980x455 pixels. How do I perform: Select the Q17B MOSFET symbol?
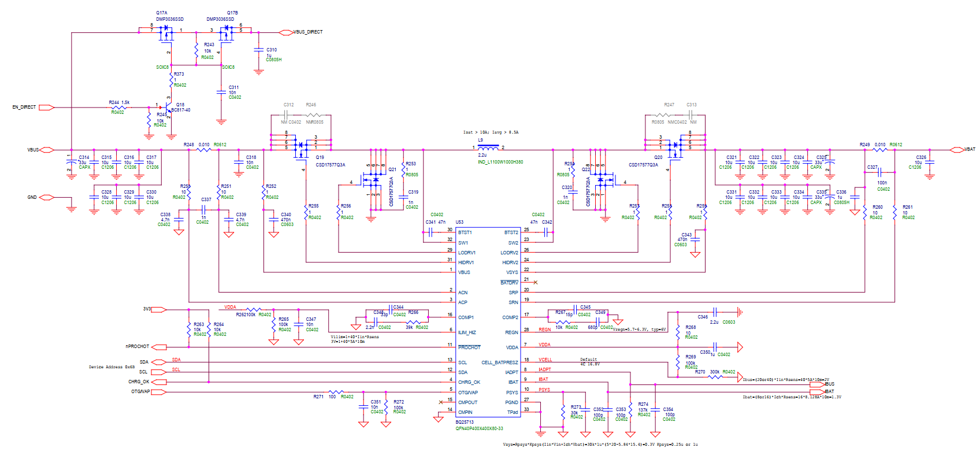227,34
